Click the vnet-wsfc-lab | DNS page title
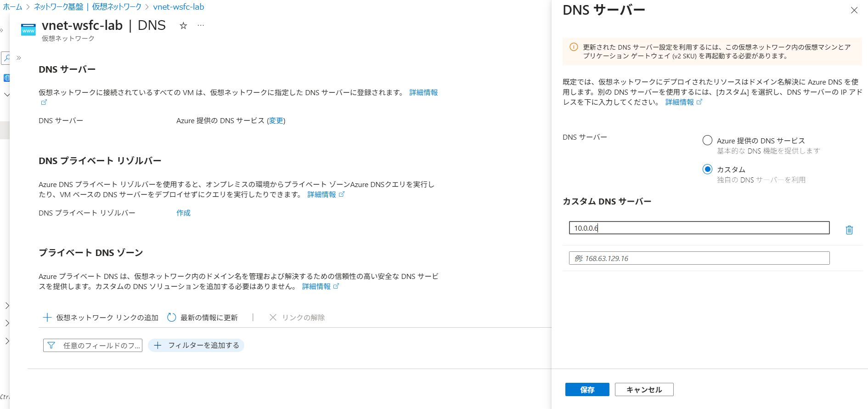 [104, 25]
